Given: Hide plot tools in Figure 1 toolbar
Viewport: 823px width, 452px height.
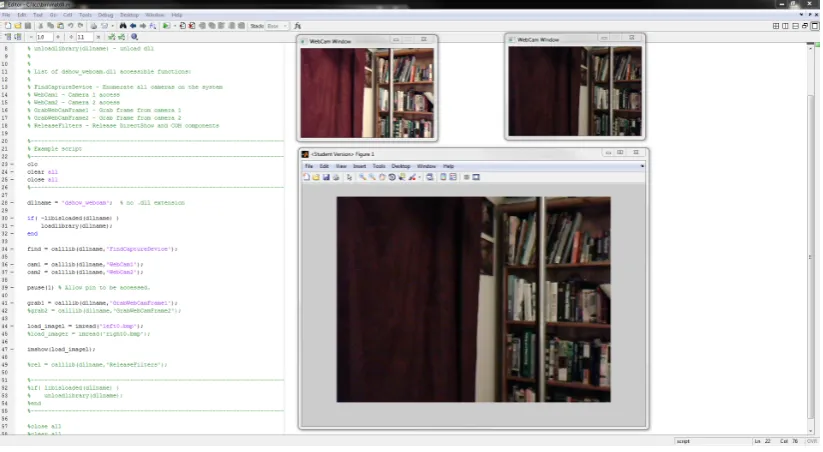Looking at the screenshot, I should pos(466,177).
